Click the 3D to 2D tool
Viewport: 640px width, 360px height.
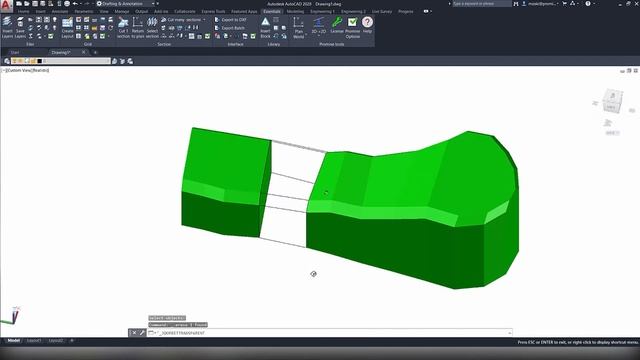(x=319, y=25)
